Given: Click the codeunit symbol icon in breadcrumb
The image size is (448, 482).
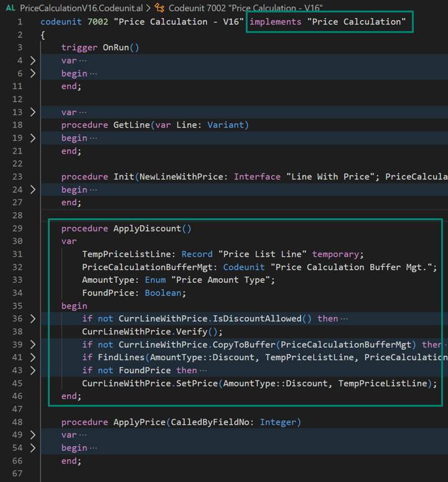Looking at the screenshot, I should click(x=159, y=7).
